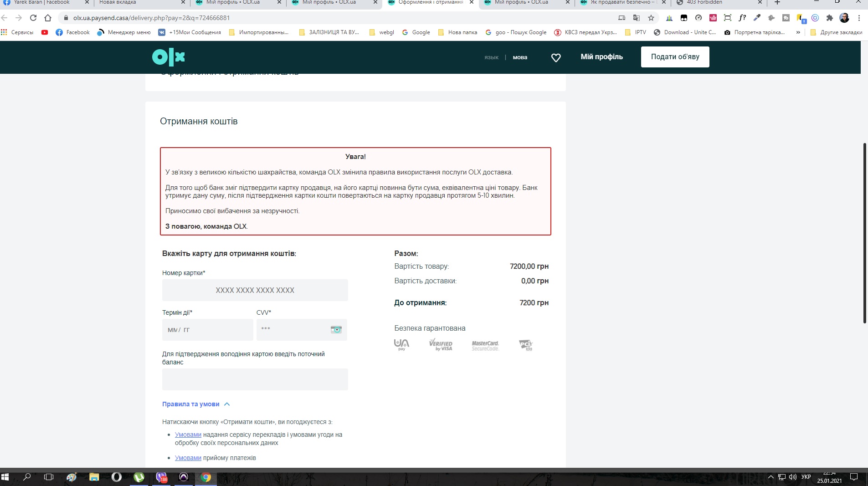This screenshot has width=868, height=486.
Task: Open Windows Start menu
Action: click(x=5, y=477)
